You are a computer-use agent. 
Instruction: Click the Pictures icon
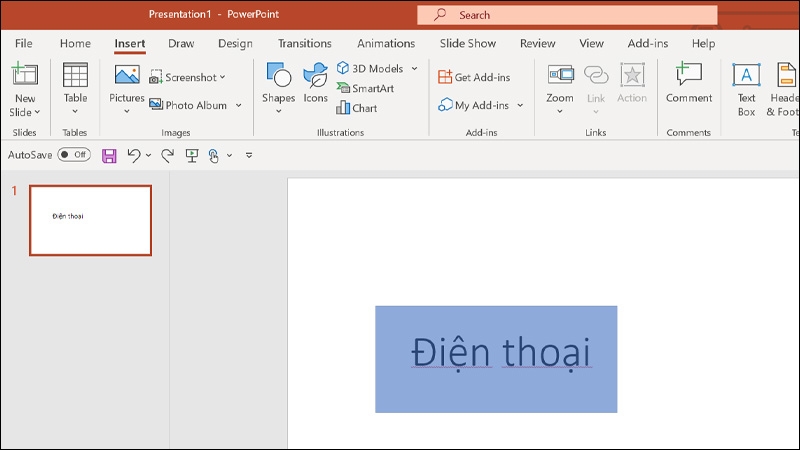click(x=127, y=75)
